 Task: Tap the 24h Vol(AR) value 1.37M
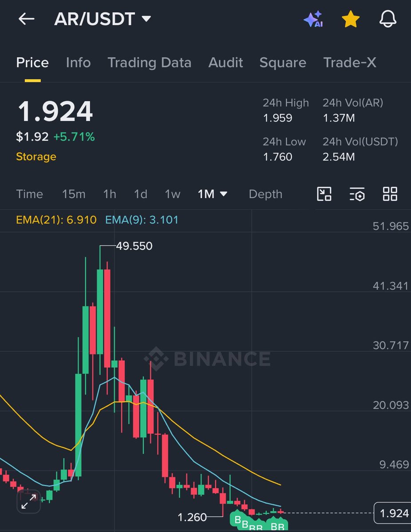[x=339, y=118]
